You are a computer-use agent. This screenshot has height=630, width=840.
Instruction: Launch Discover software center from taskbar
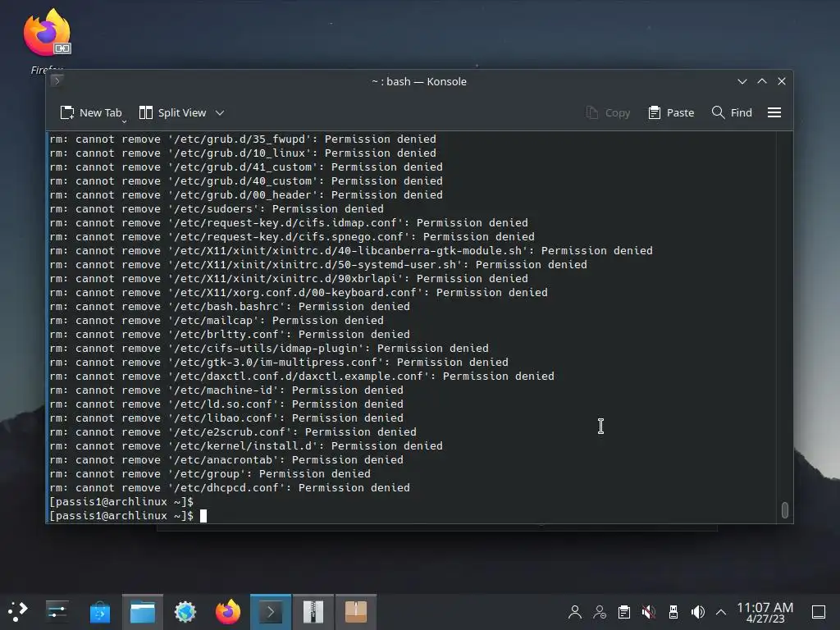(99, 612)
